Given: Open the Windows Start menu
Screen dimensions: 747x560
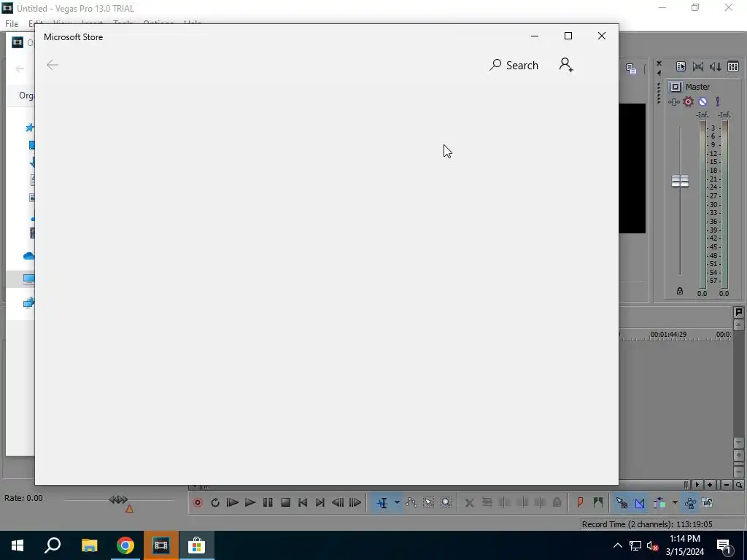Looking at the screenshot, I should coord(18,545).
